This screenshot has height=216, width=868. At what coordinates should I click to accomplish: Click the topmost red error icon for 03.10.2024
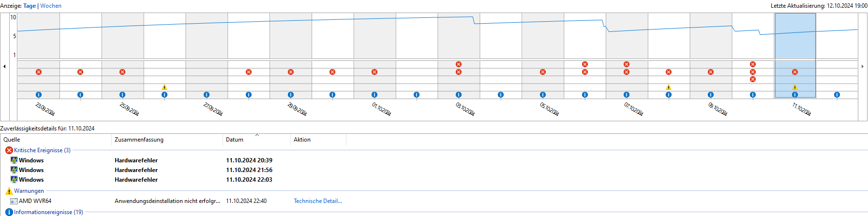(459, 64)
